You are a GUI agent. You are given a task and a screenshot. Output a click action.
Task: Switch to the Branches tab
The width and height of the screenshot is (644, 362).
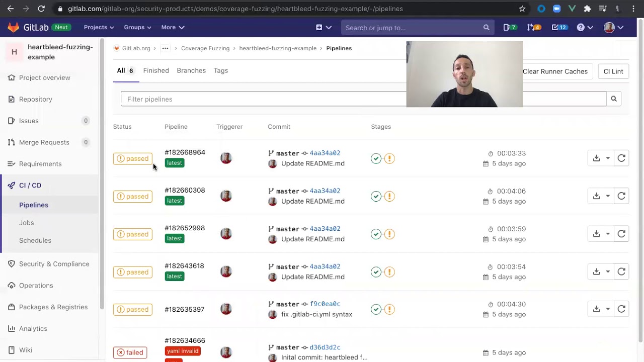[191, 70]
